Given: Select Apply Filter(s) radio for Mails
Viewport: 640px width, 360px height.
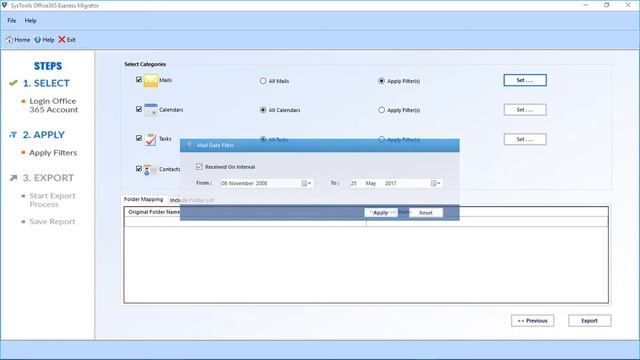Looking at the screenshot, I should pos(381,81).
